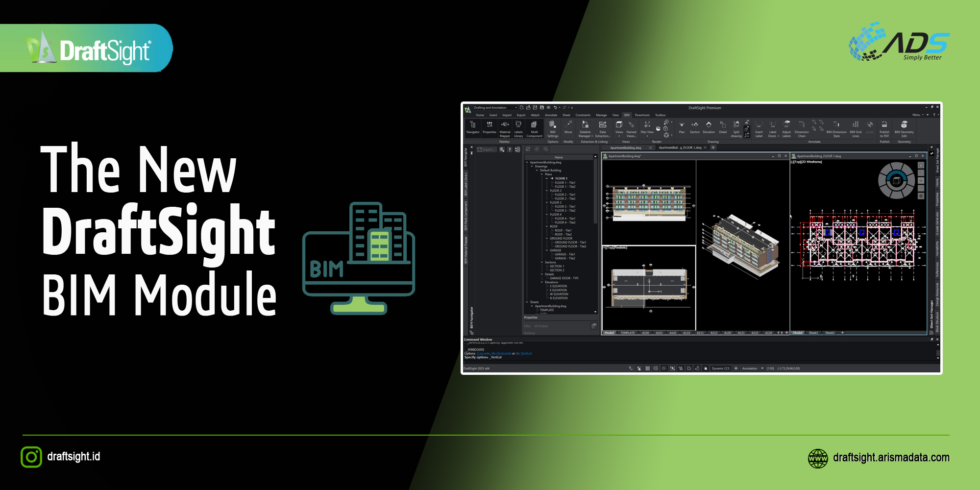
Task: Open the Label Doors dropdown
Action: [773, 129]
